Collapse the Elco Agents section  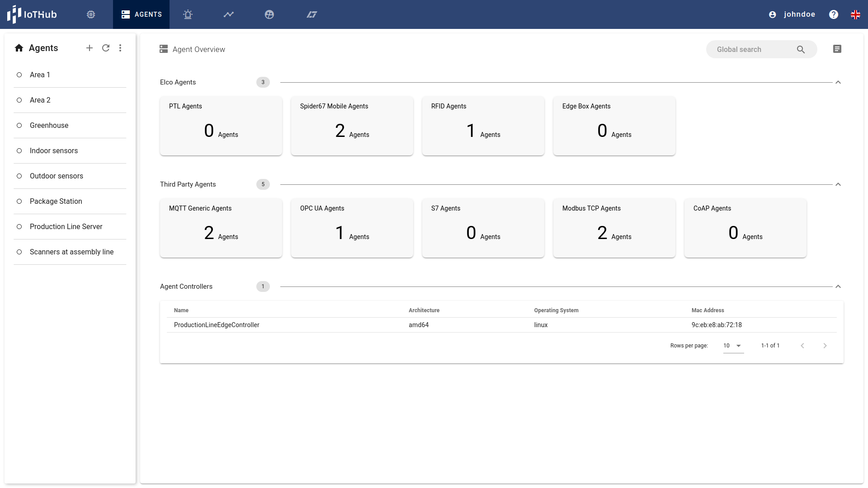(838, 82)
